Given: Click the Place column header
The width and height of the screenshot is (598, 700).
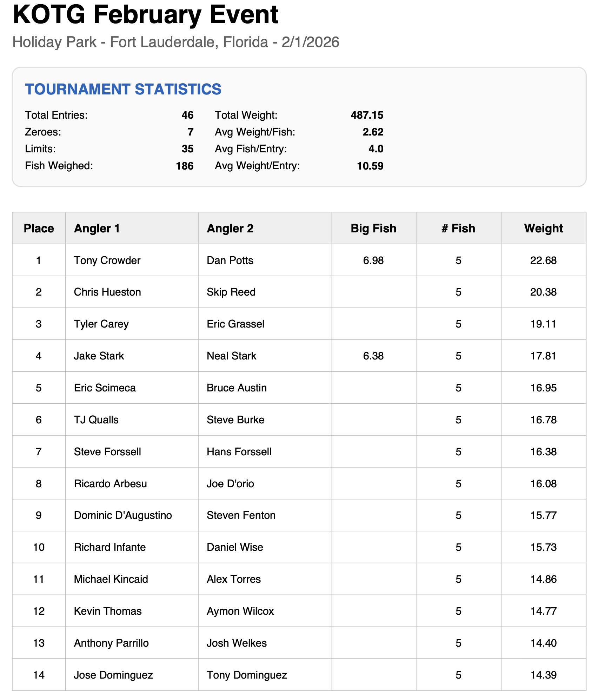Looking at the screenshot, I should point(39,229).
